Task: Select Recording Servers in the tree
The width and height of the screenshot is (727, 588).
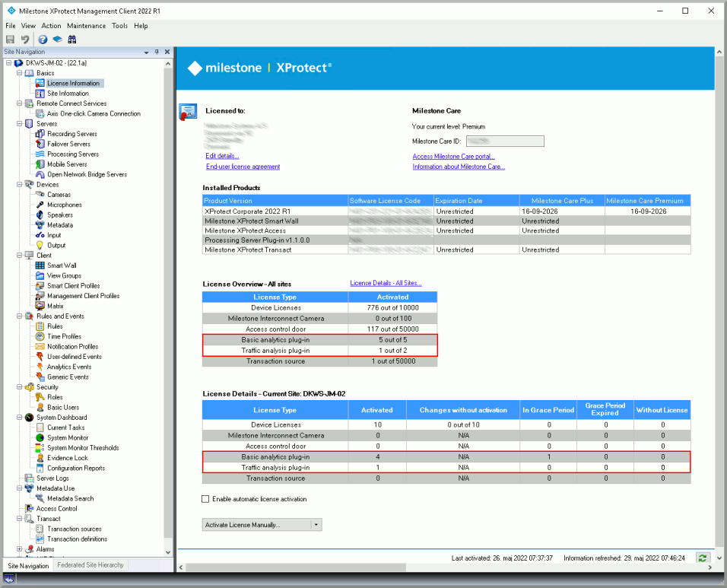Action: pyautogui.click(x=71, y=134)
